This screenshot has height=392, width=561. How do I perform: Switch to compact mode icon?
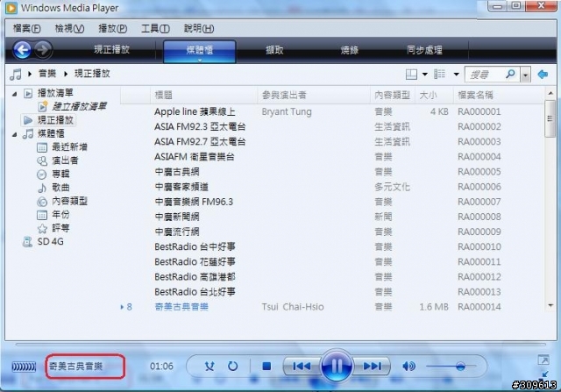click(545, 374)
